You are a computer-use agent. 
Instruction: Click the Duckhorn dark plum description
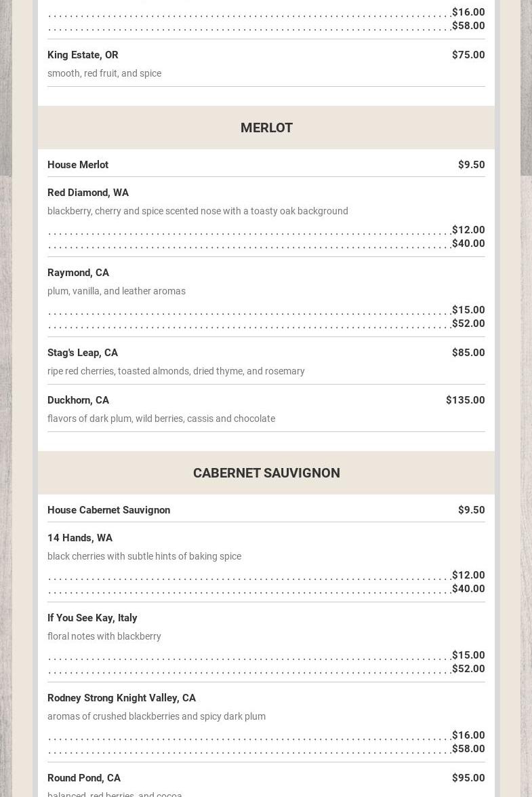coord(161,419)
